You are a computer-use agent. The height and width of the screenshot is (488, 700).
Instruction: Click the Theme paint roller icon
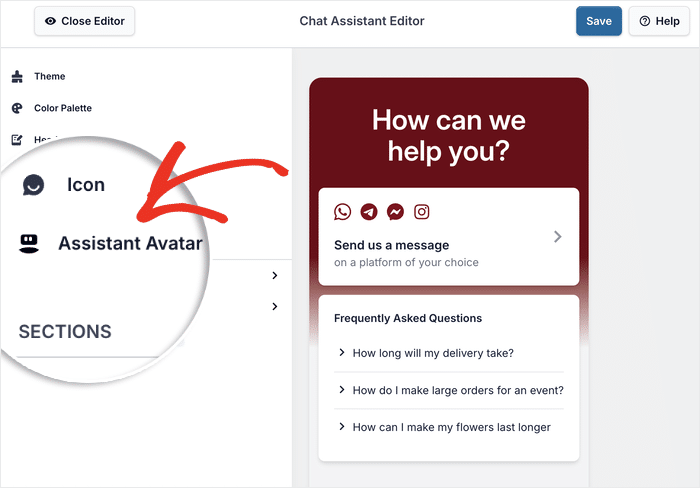pos(16,76)
